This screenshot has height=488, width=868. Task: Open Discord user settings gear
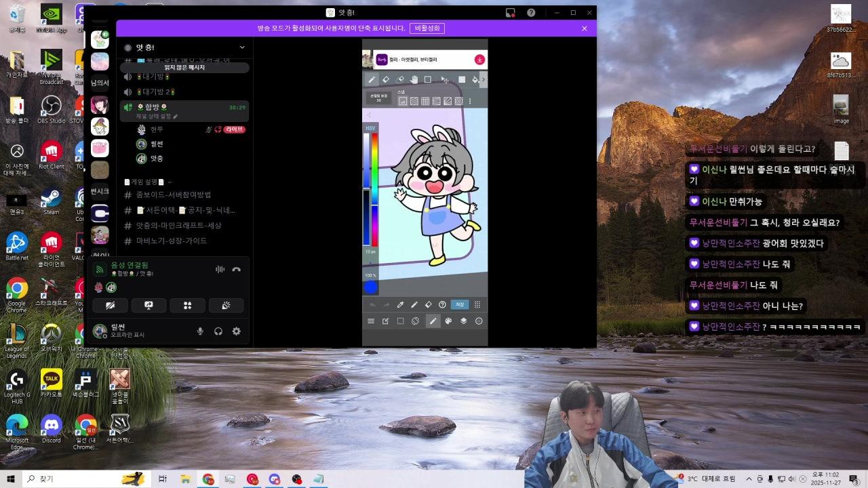(237, 331)
